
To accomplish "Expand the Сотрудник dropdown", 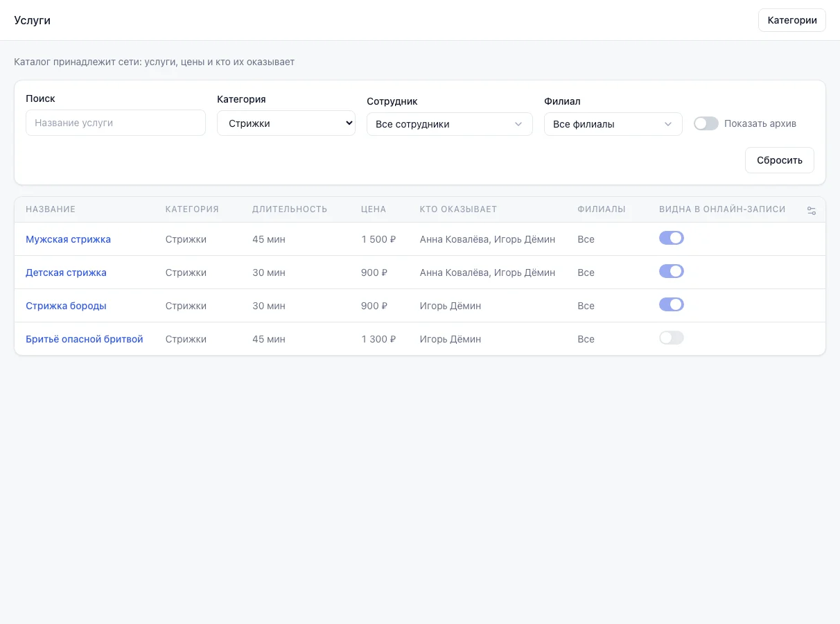I will [450, 124].
